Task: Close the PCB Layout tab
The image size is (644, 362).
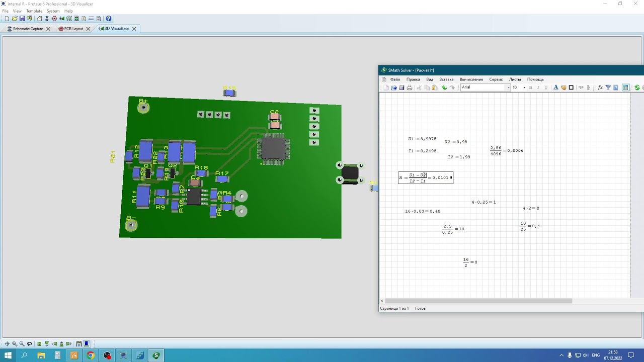Action: (88, 29)
